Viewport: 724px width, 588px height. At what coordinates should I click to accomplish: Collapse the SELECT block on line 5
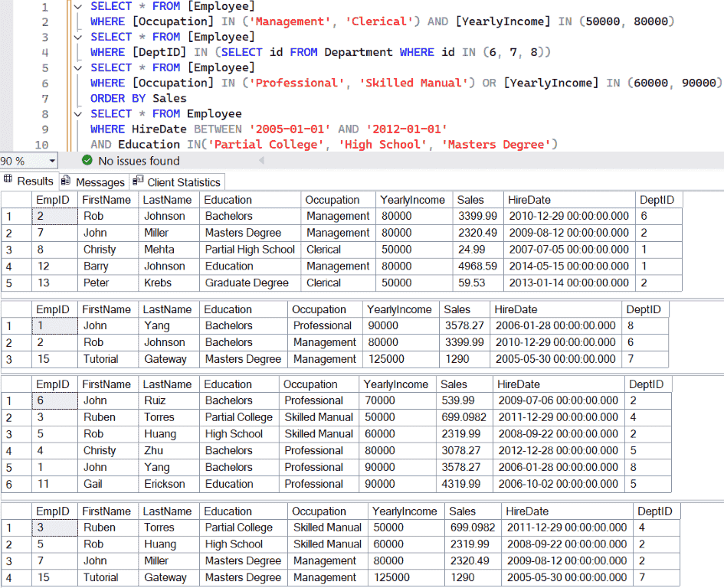point(76,67)
